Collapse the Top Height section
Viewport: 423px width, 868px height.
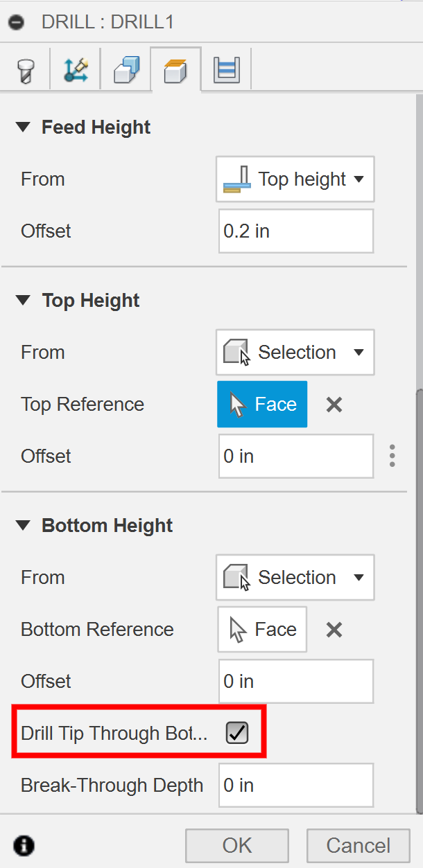coord(24,301)
